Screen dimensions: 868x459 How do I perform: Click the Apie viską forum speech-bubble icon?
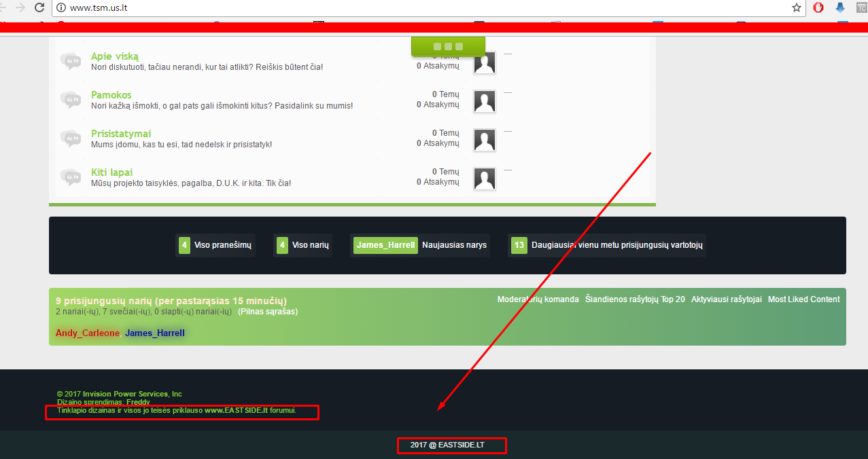[x=70, y=61]
